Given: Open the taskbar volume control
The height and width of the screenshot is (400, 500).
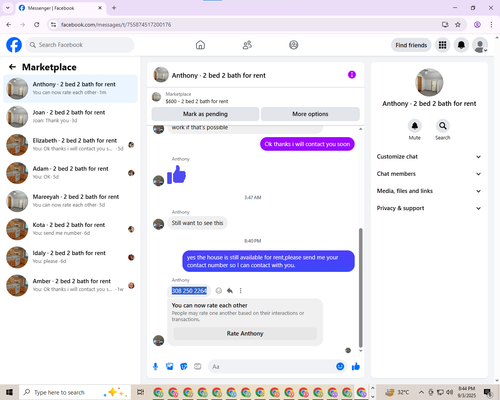Looking at the screenshot, I should click(x=449, y=392).
